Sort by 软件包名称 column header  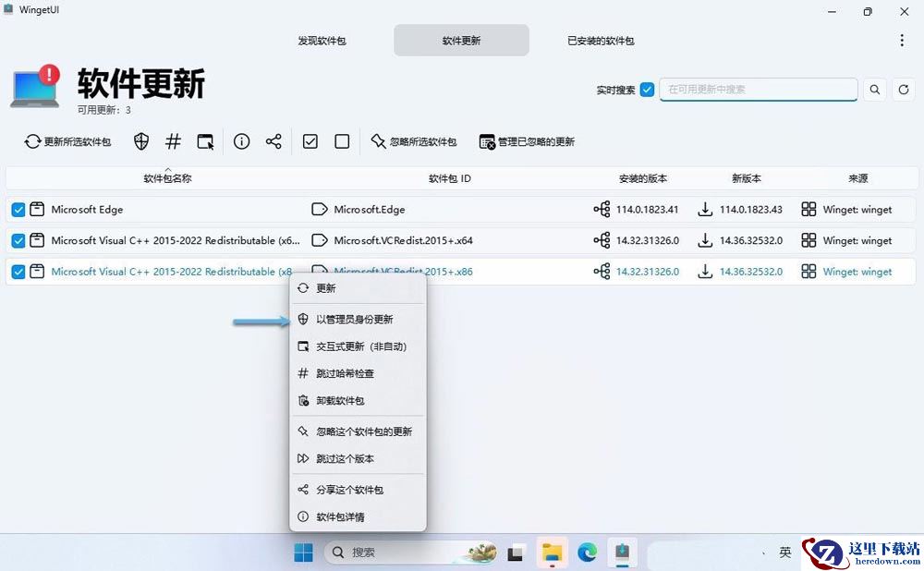click(167, 178)
